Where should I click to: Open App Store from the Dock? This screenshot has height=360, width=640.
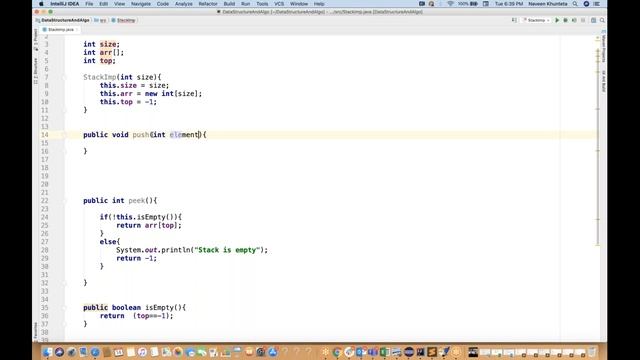(273, 351)
